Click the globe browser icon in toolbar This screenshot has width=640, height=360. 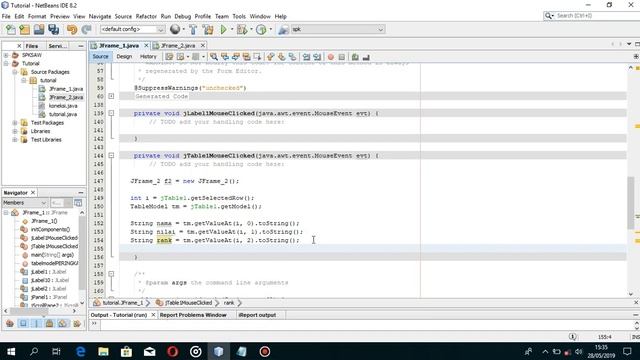click(175, 29)
